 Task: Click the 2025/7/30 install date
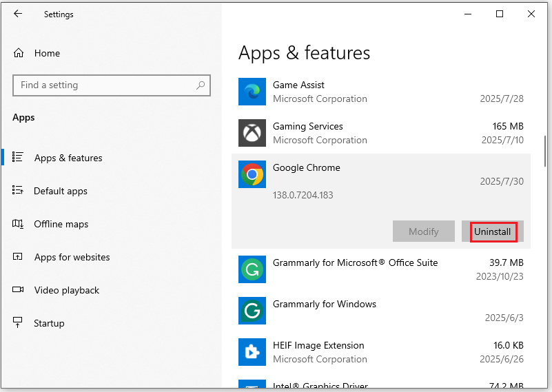[x=502, y=181]
